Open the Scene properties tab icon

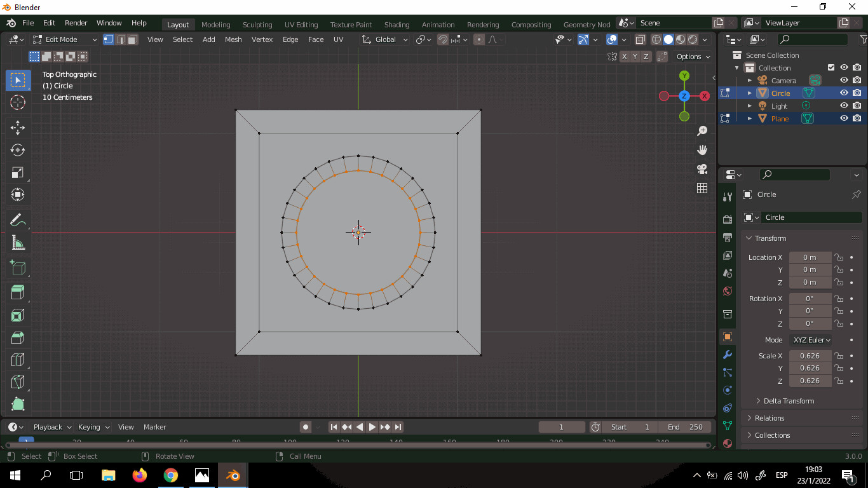[728, 273]
